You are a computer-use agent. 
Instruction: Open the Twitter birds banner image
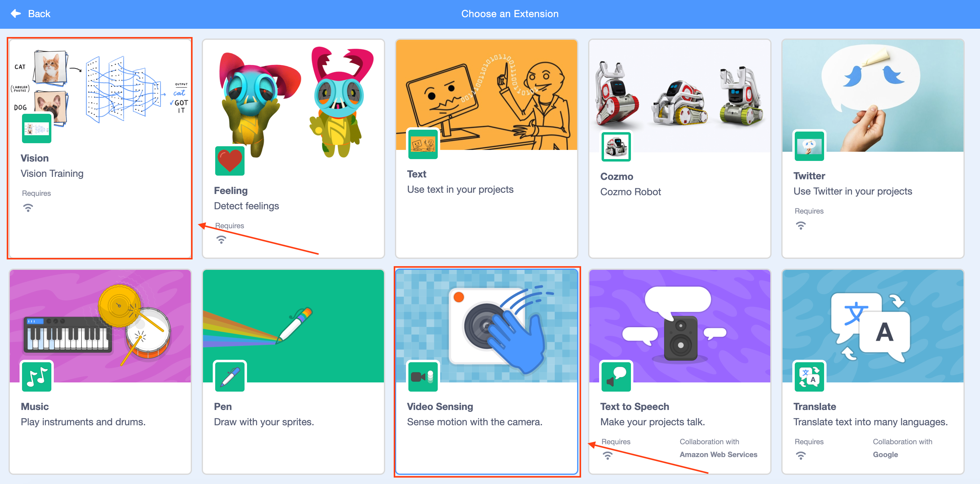(x=873, y=96)
